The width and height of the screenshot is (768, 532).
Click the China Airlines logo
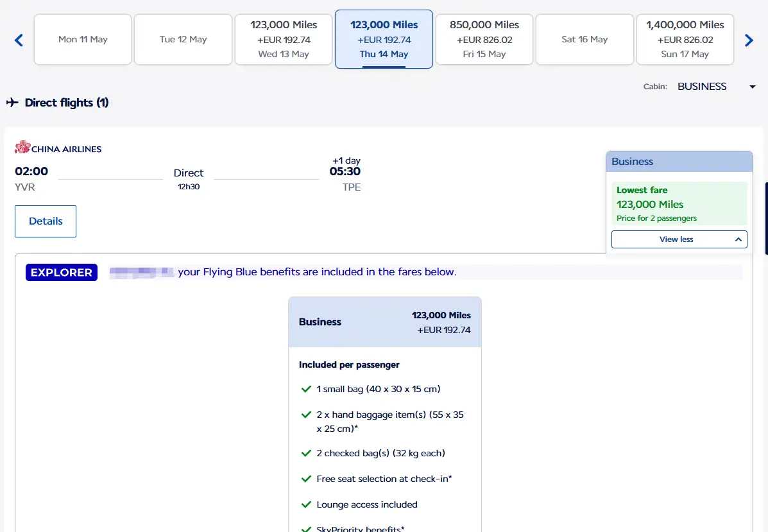click(58, 148)
